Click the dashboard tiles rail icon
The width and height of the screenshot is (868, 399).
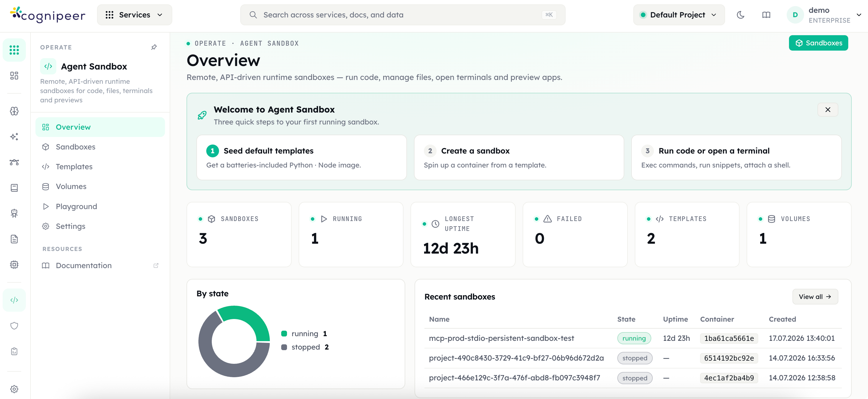pyautogui.click(x=14, y=76)
